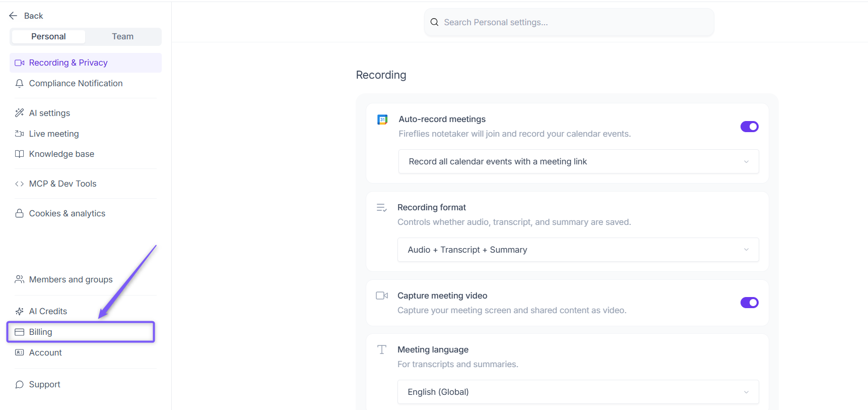
Task: Click the MCP & Dev Tools code icon
Action: [20, 184]
